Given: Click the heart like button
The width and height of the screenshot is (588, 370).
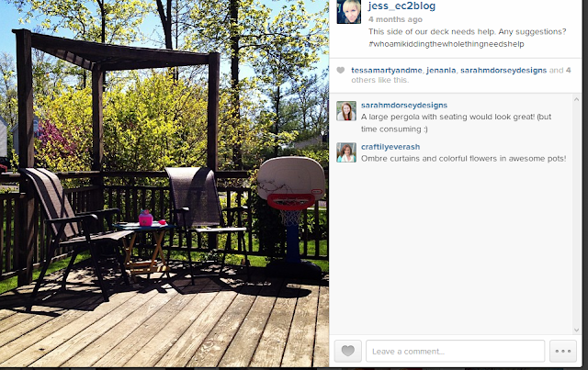Looking at the screenshot, I should pyautogui.click(x=348, y=351).
